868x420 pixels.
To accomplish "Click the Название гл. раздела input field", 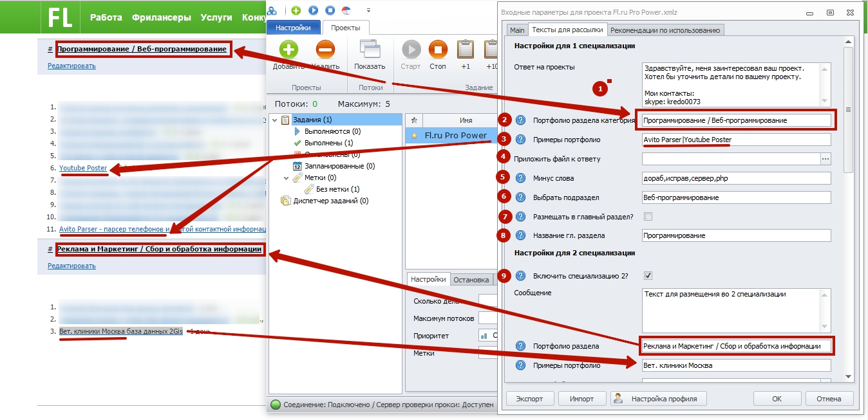I will [x=736, y=235].
